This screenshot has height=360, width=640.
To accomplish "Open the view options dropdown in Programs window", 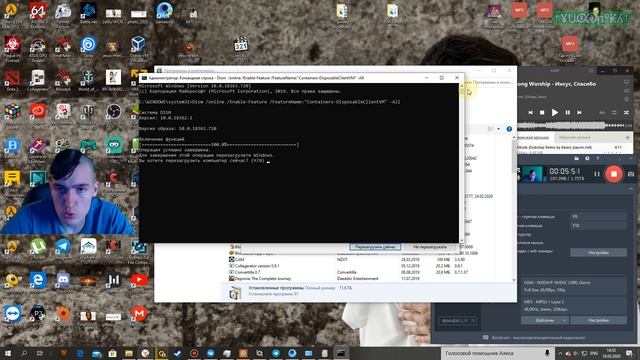I will coord(498,129).
